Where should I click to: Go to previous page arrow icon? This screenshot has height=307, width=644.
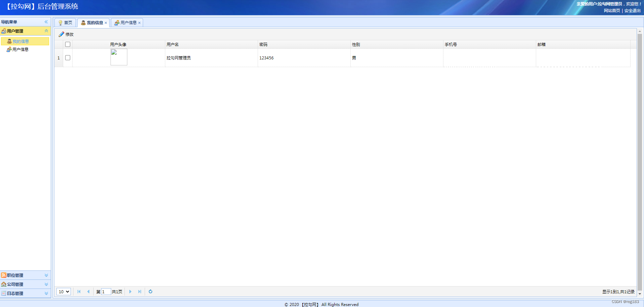click(x=88, y=292)
